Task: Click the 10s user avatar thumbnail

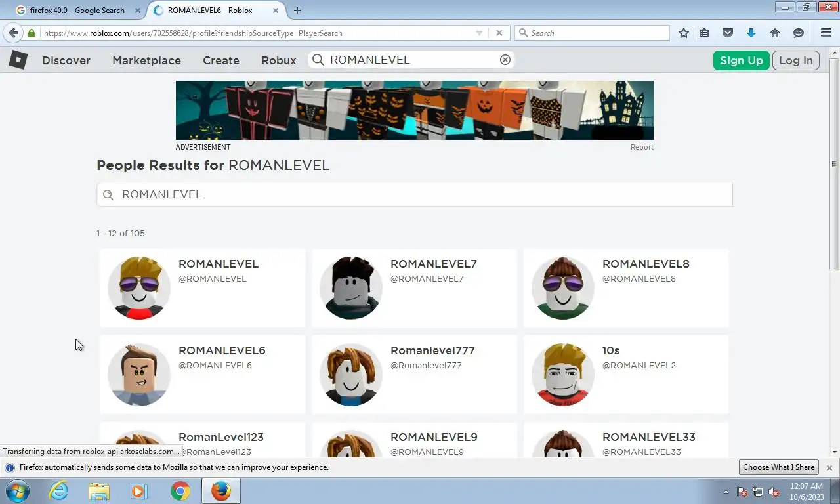Action: (x=563, y=375)
